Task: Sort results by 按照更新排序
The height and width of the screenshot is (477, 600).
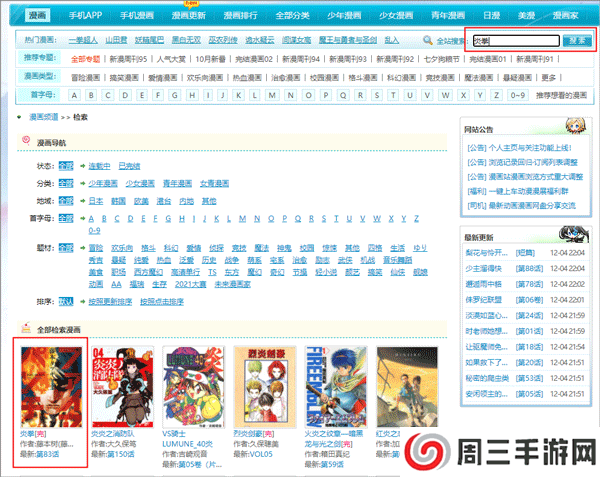Action: (110, 302)
